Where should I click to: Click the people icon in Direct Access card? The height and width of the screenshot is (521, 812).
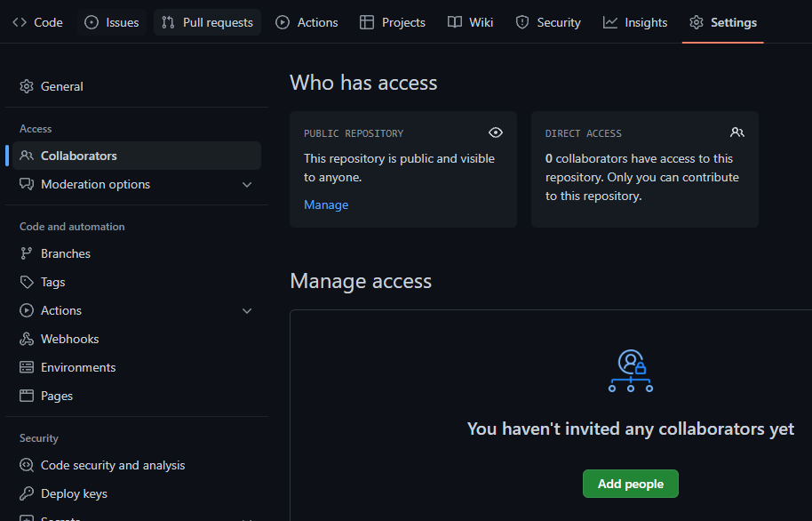pos(737,132)
